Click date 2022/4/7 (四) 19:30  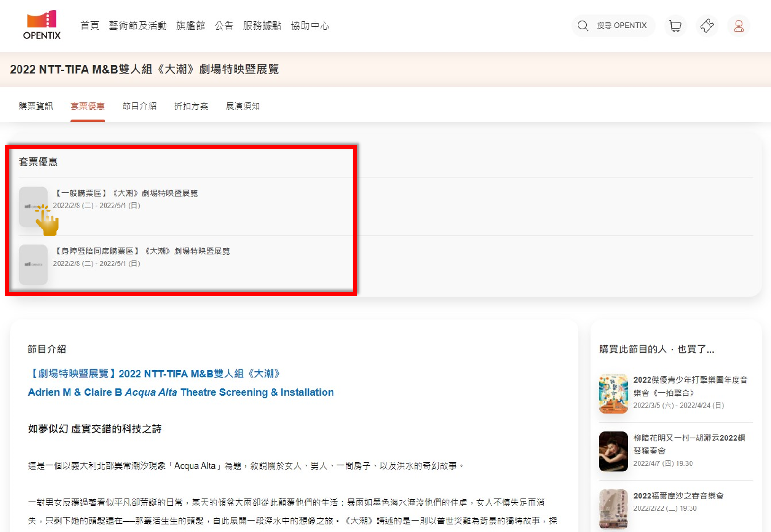pyautogui.click(x=663, y=463)
